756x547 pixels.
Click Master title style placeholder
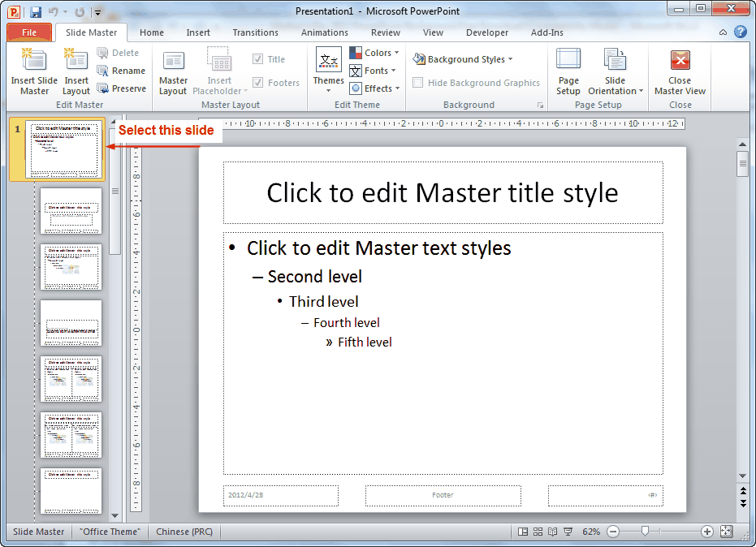(x=443, y=193)
